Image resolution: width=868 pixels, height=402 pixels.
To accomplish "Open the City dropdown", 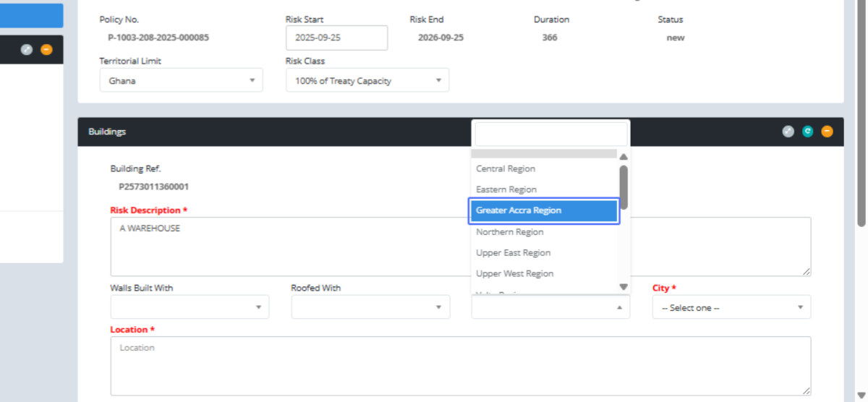I will [x=731, y=307].
